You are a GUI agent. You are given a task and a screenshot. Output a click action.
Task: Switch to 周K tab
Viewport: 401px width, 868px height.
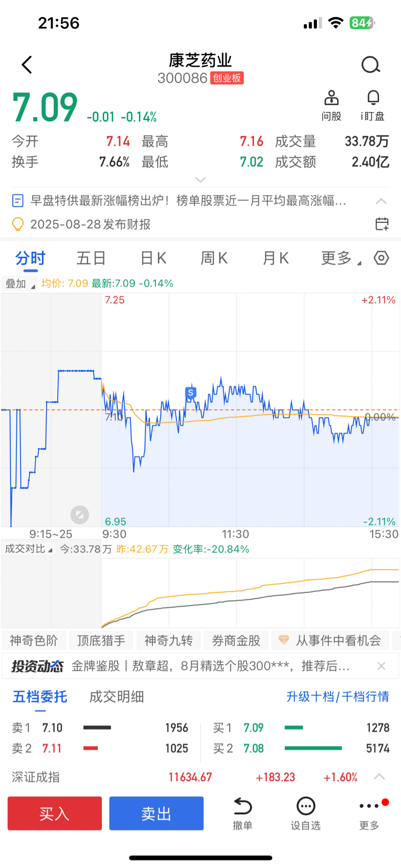[x=214, y=258]
